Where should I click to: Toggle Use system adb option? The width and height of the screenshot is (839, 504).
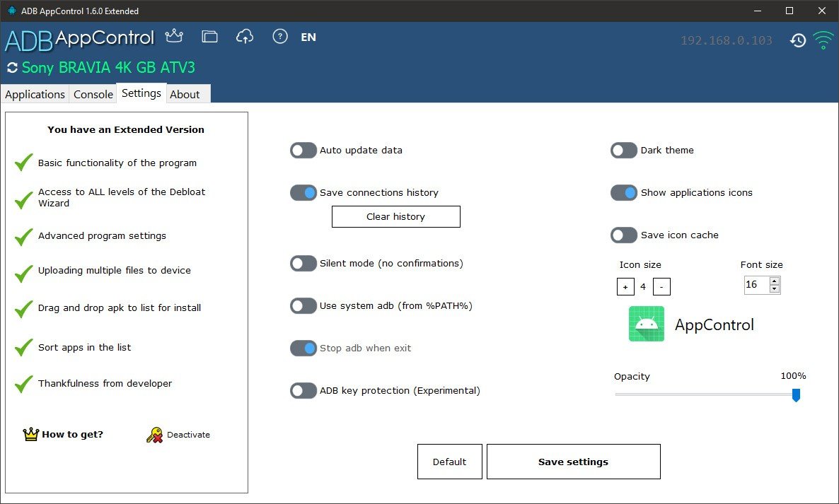(303, 305)
